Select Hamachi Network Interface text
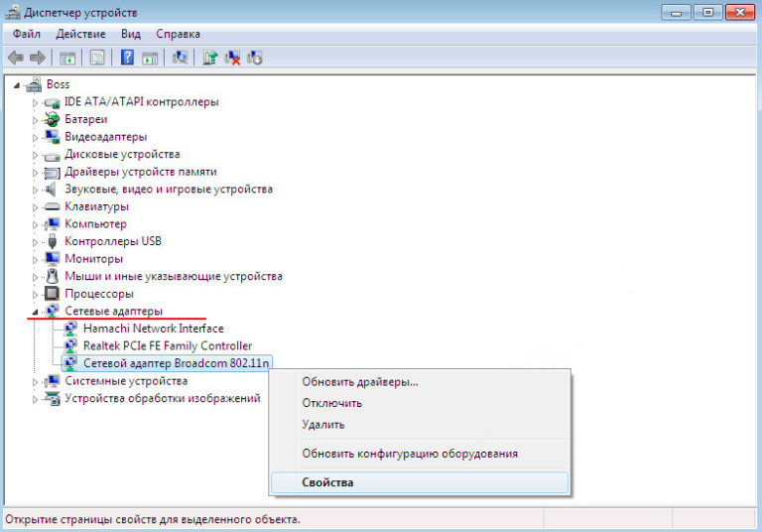 pyautogui.click(x=154, y=329)
